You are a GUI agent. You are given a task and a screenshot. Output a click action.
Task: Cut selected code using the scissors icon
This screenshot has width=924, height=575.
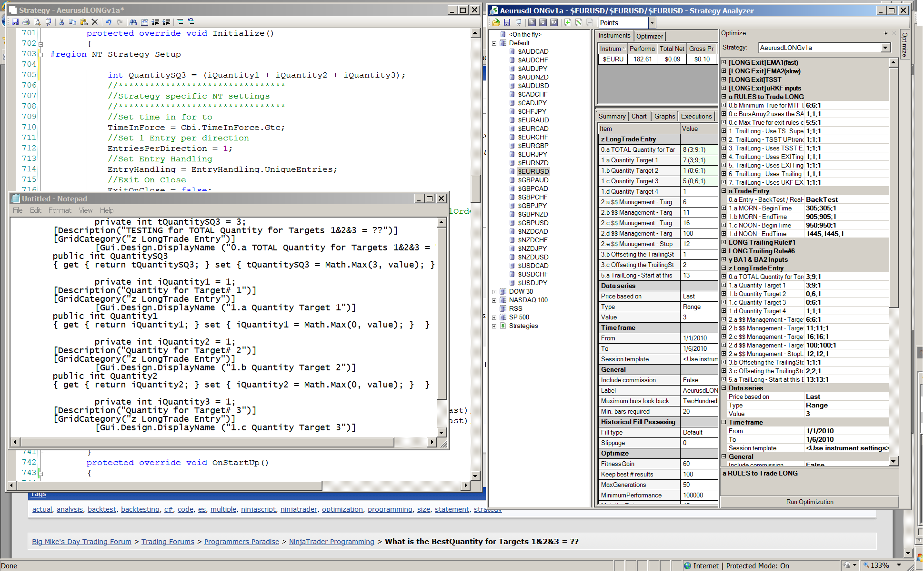(61, 22)
